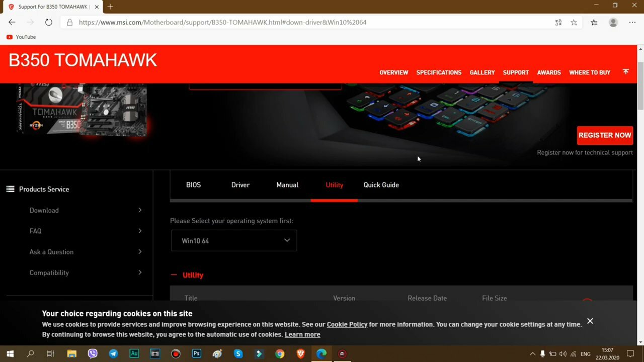The image size is (644, 362).
Task: Click the Title column header
Action: tap(191, 298)
